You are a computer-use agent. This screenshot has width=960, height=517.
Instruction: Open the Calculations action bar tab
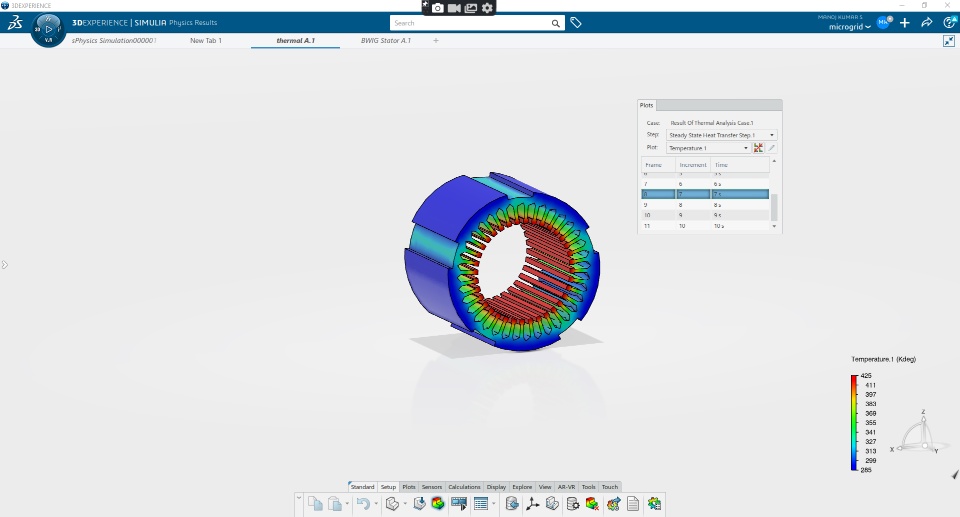[x=464, y=487]
